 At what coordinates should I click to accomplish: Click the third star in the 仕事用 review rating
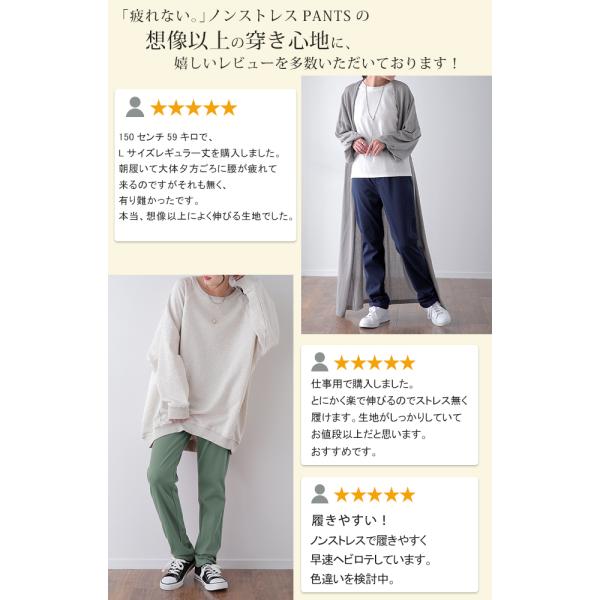click(x=374, y=362)
